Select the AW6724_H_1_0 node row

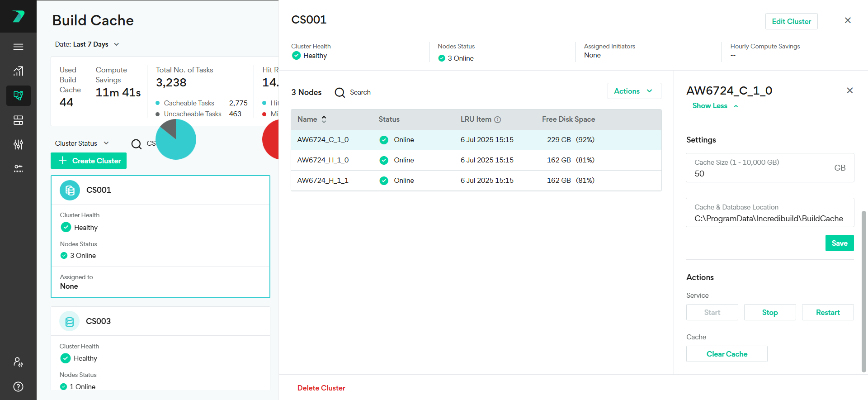click(476, 160)
